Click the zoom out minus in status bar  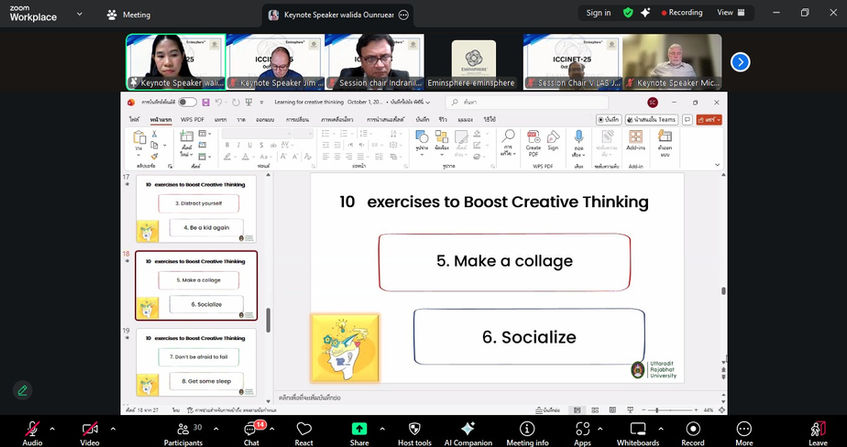pyautogui.click(x=645, y=410)
